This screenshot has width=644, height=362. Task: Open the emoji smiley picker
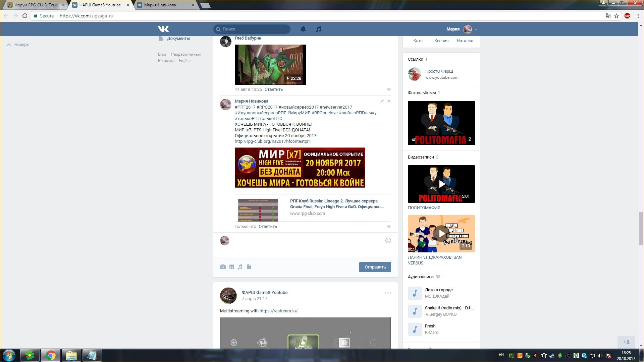tap(388, 240)
